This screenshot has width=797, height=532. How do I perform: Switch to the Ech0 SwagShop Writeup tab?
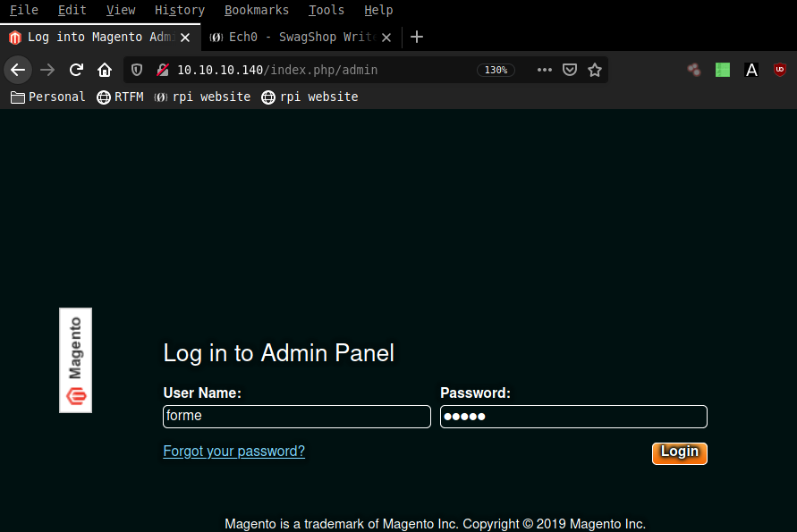(x=301, y=37)
